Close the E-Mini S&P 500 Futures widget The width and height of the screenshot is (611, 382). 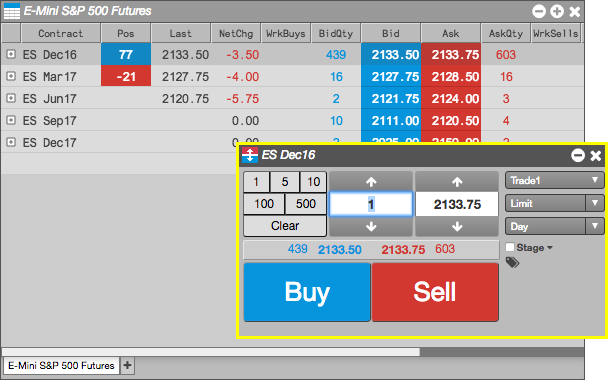[x=575, y=11]
